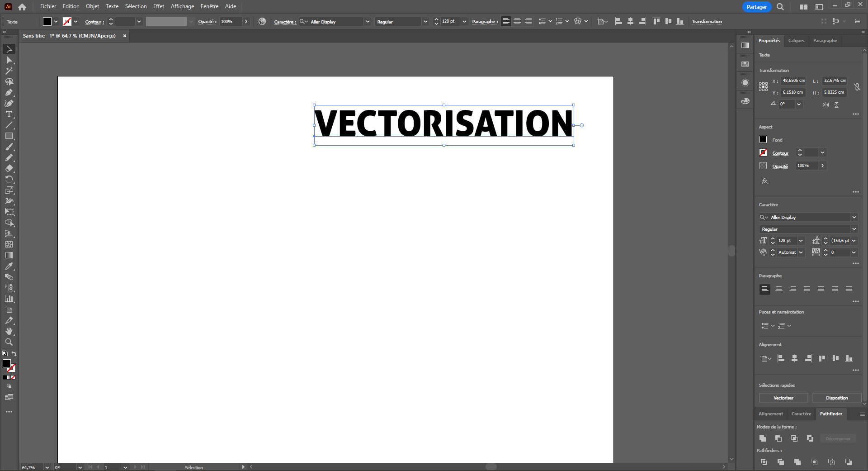Viewport: 868px width, 471px height.
Task: Click the Partager button
Action: 756,7
